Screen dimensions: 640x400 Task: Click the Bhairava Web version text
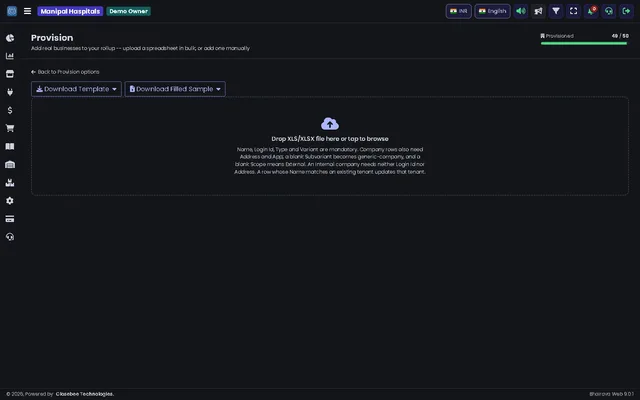click(x=611, y=394)
